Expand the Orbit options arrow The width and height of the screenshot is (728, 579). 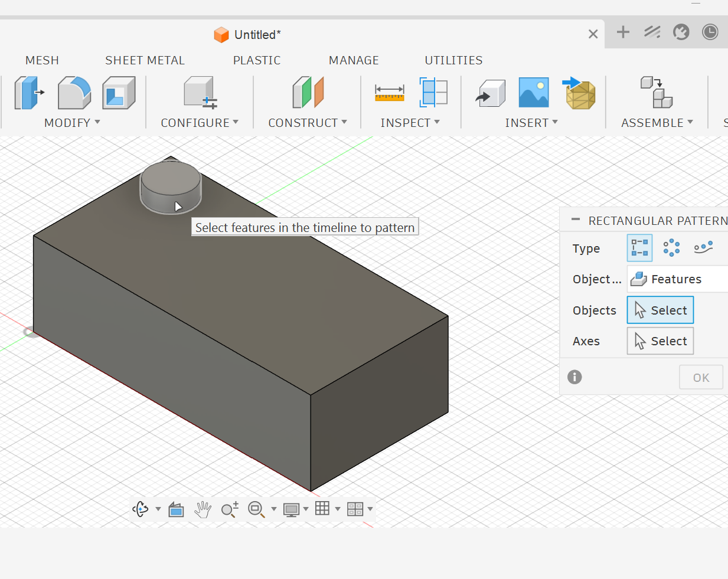(158, 509)
